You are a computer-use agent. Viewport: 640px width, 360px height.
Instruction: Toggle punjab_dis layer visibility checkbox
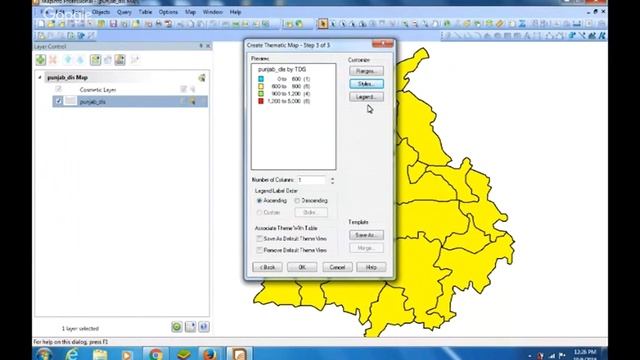point(59,101)
